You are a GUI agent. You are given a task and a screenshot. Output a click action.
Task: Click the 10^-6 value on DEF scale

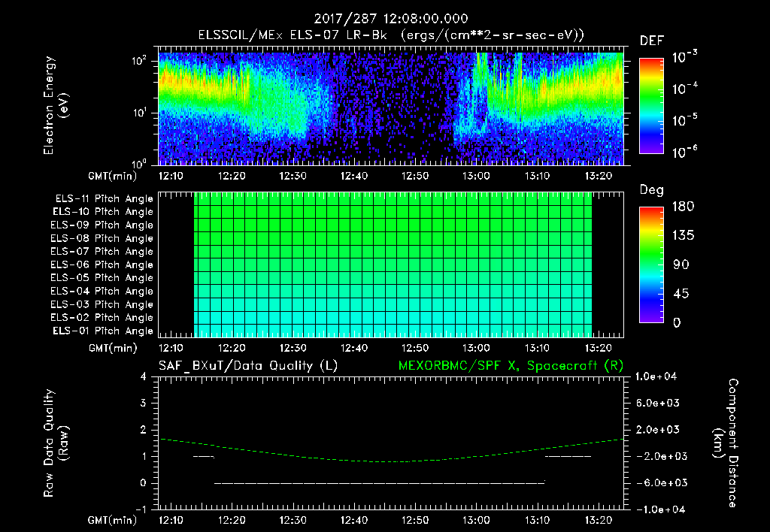684,152
